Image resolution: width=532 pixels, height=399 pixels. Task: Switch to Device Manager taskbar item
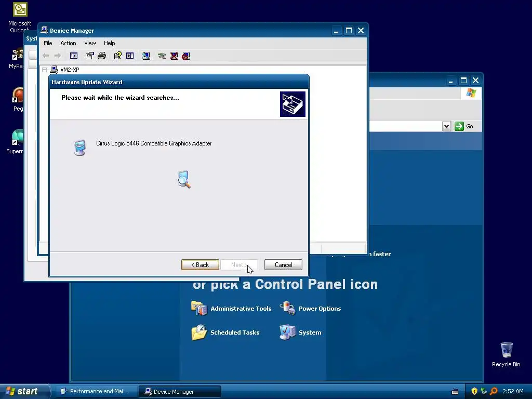pyautogui.click(x=179, y=392)
